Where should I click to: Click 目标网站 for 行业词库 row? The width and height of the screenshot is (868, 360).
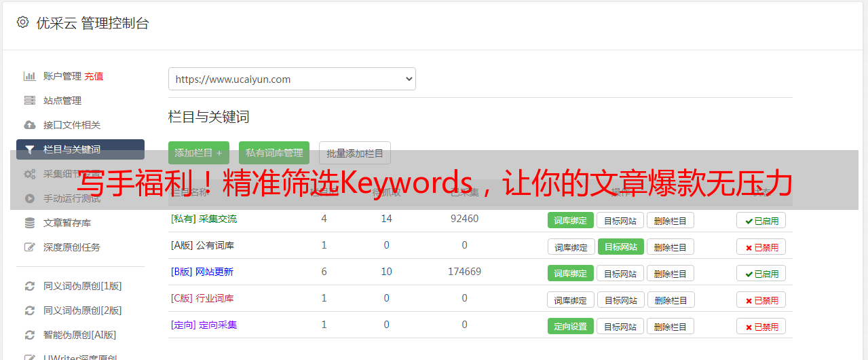(x=621, y=300)
